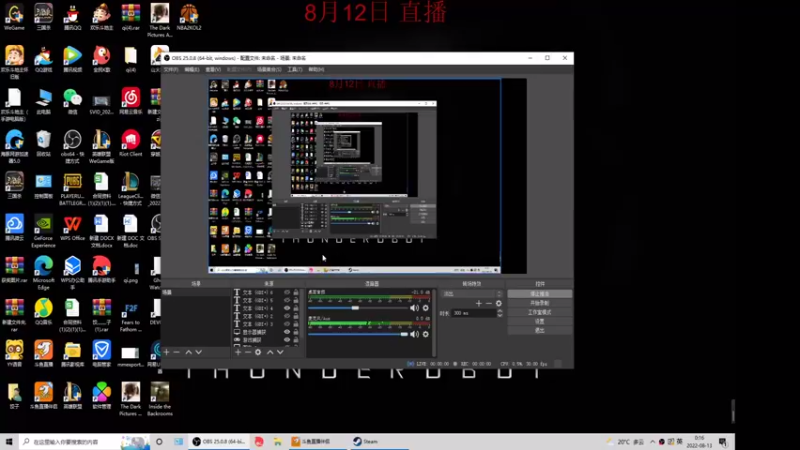Screen dimensions: 800x450
Task: Open transition properties gear menu
Action: (x=499, y=304)
